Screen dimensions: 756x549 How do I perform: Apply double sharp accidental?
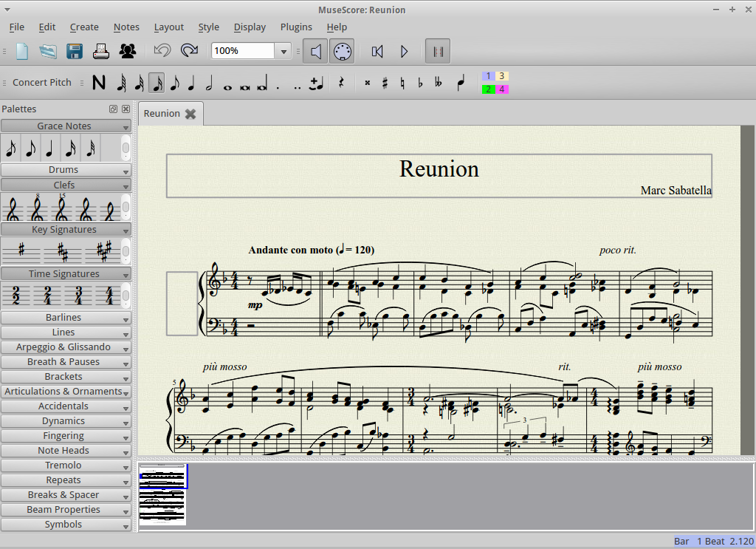368,83
